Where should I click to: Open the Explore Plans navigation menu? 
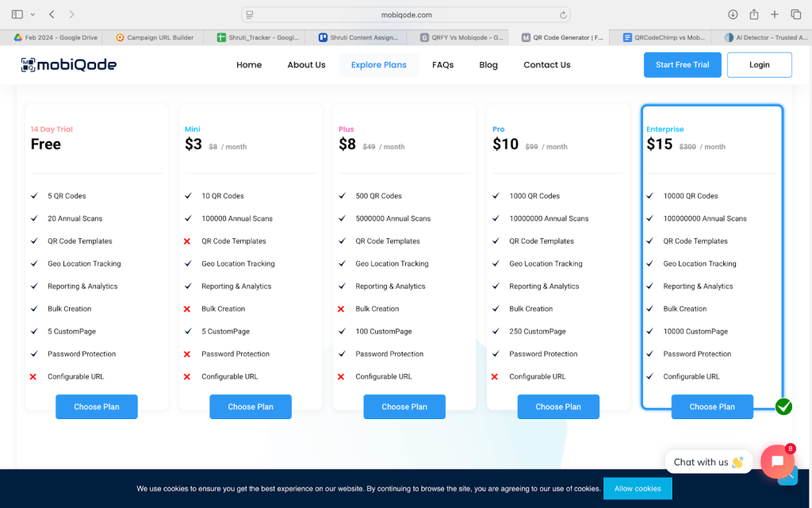[x=378, y=65]
